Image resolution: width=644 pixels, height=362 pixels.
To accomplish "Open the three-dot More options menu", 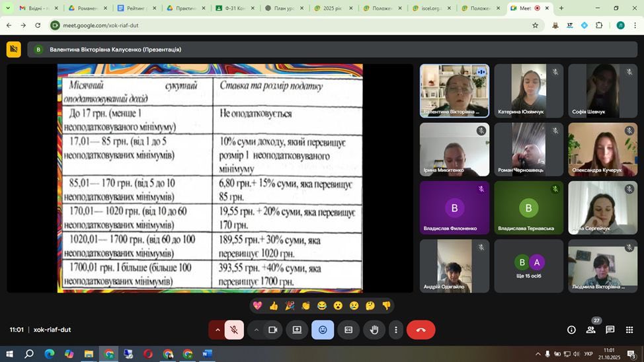I will point(396,330).
